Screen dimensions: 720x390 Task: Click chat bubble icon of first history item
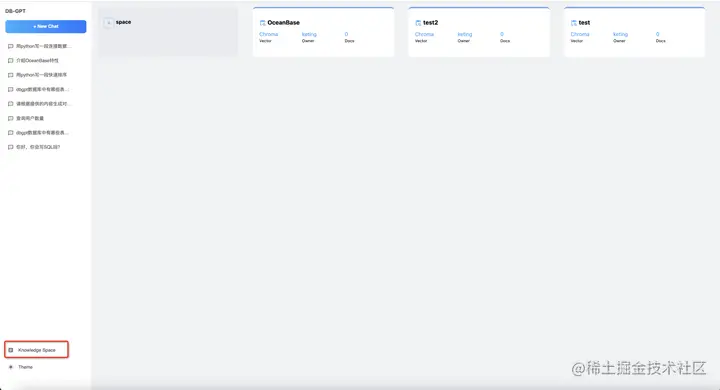(x=11, y=46)
